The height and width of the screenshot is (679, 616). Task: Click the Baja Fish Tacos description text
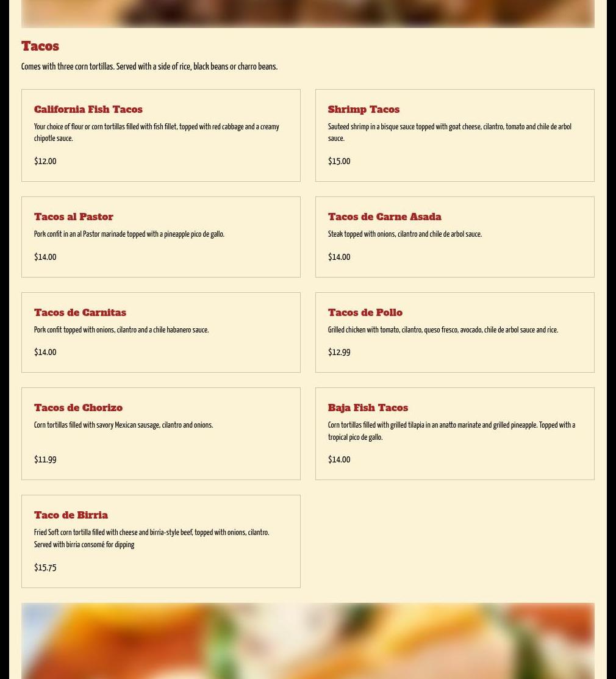(451, 431)
